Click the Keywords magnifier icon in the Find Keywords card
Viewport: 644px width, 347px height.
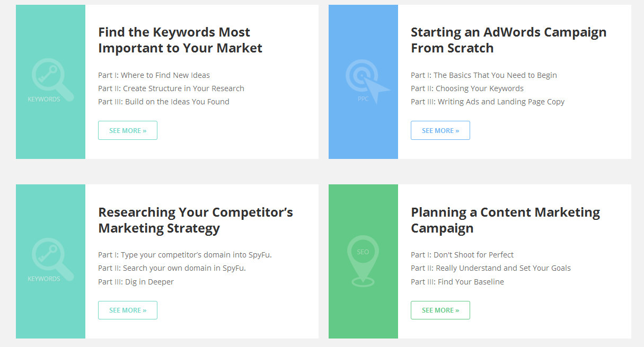click(x=50, y=81)
